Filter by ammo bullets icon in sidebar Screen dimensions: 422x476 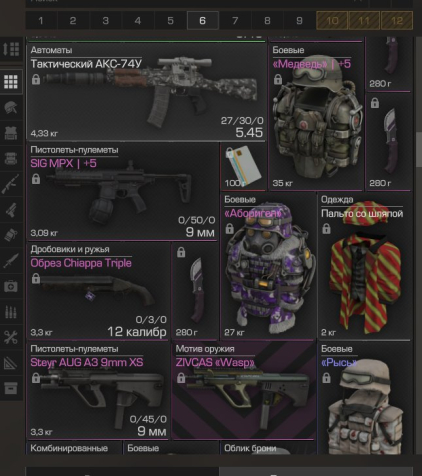tap(11, 312)
